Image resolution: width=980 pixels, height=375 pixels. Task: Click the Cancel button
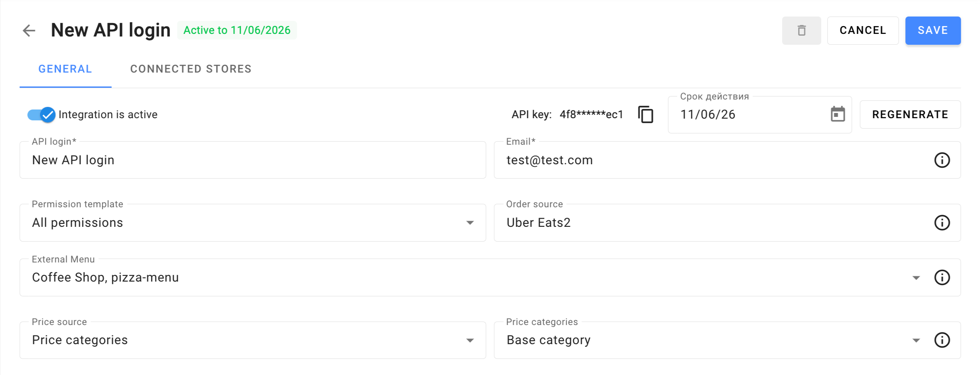(862, 30)
